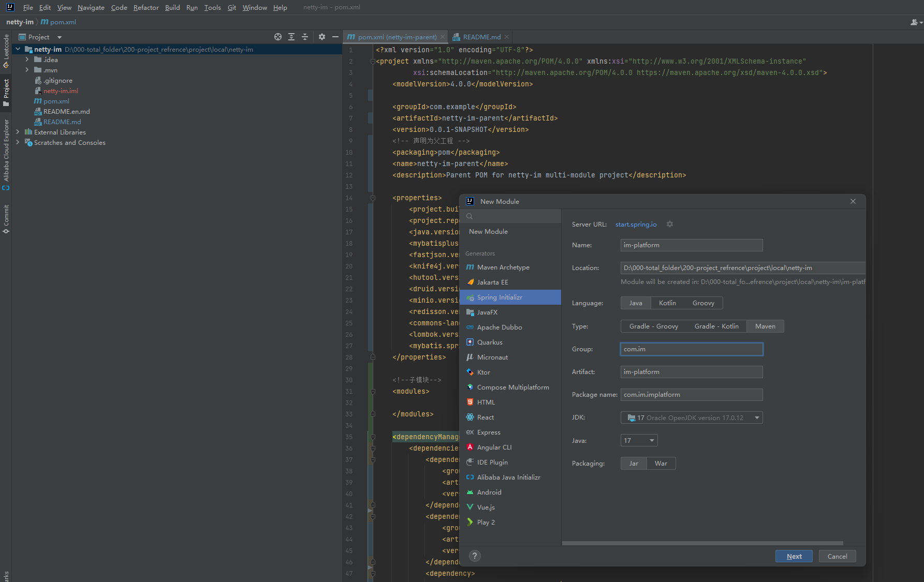Click the module Name input field

click(x=692, y=245)
